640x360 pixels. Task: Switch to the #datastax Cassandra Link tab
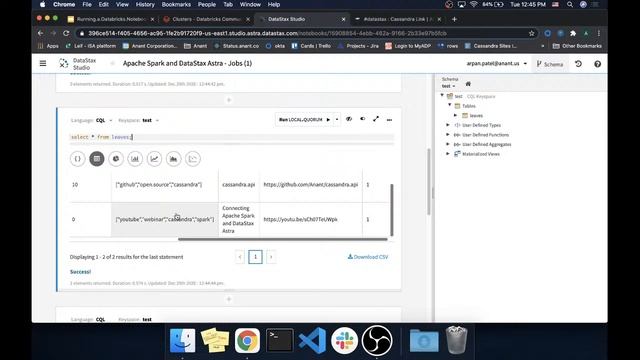398,19
